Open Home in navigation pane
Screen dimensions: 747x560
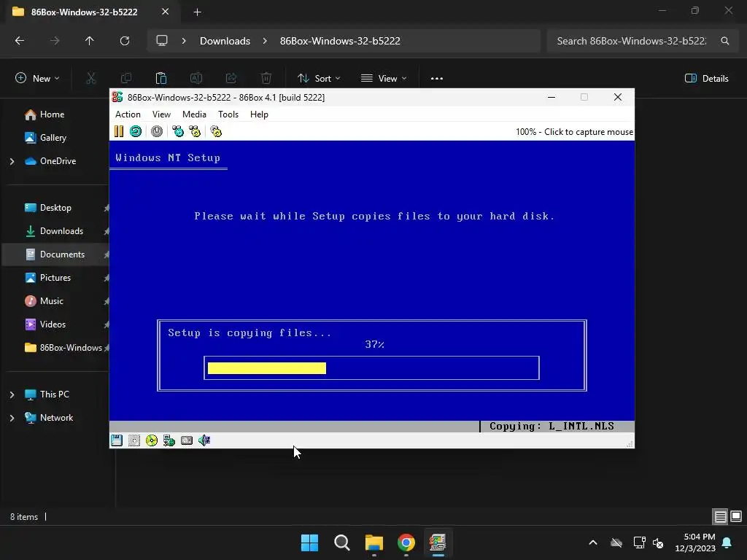tap(52, 114)
